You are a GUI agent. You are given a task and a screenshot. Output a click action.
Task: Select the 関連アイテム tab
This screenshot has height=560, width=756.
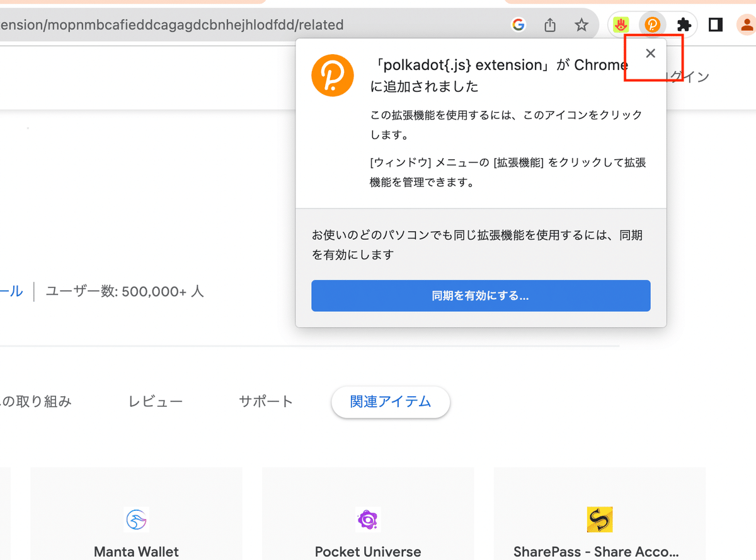click(x=391, y=401)
